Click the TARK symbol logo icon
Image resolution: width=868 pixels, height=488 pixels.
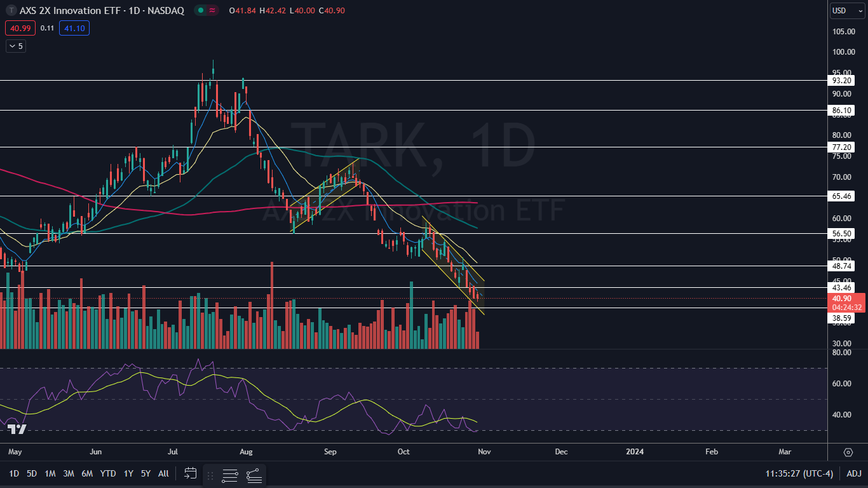tap(11, 10)
